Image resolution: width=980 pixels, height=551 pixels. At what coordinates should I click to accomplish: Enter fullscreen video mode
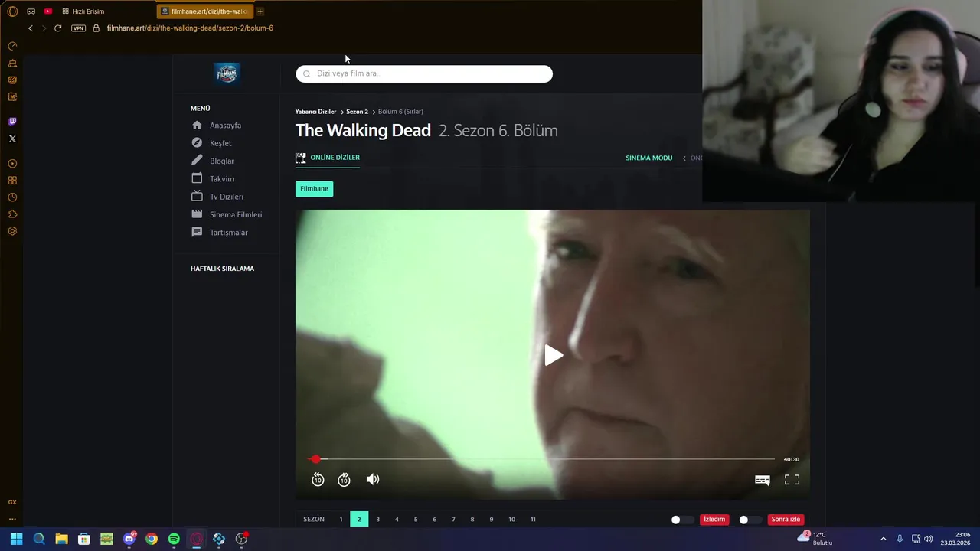792,480
